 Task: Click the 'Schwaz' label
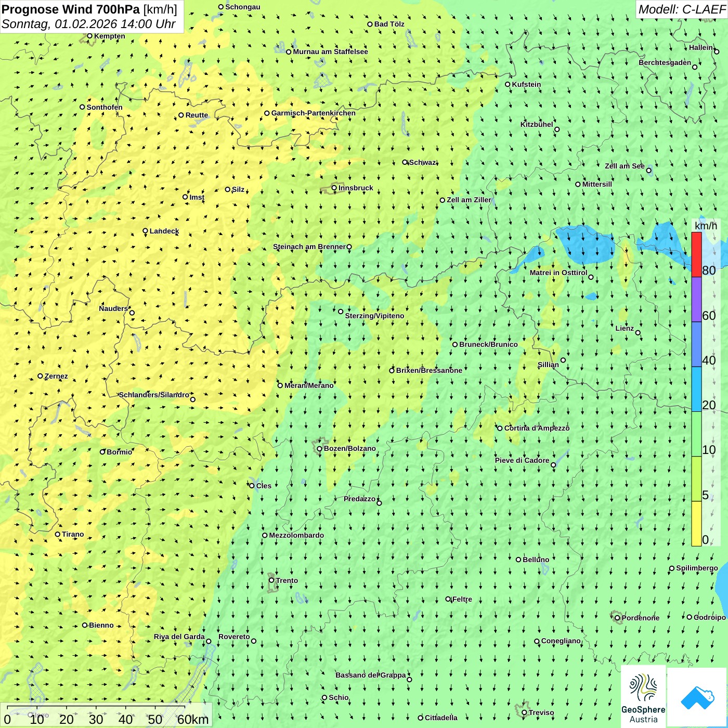423,162
